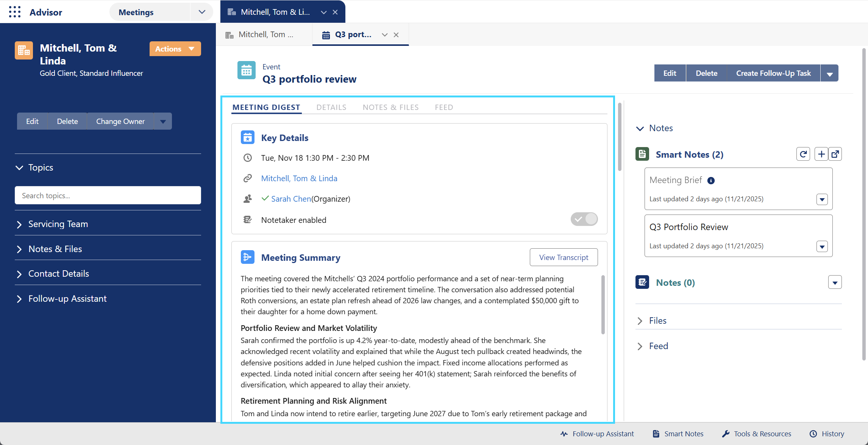
Task: Click Sarah Chen's green attendance checkmark
Action: point(265,198)
